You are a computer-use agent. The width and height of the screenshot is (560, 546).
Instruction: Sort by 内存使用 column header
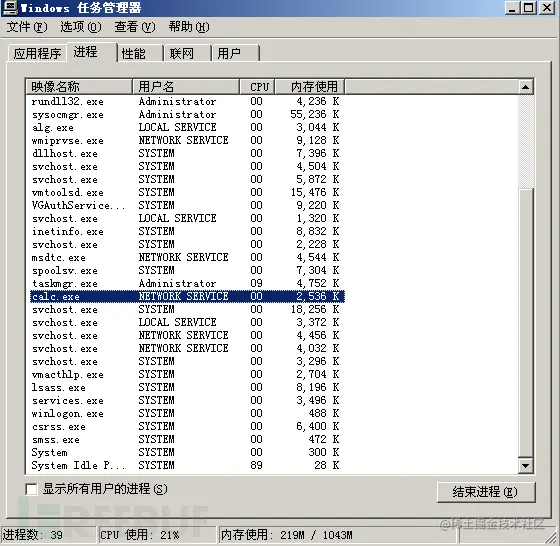(x=310, y=87)
